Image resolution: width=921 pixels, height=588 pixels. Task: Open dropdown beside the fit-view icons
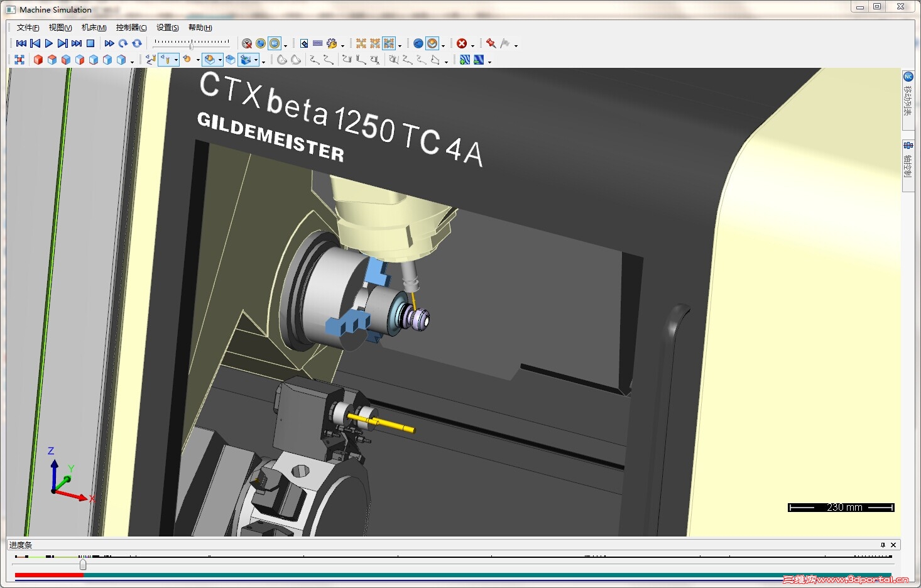click(400, 45)
